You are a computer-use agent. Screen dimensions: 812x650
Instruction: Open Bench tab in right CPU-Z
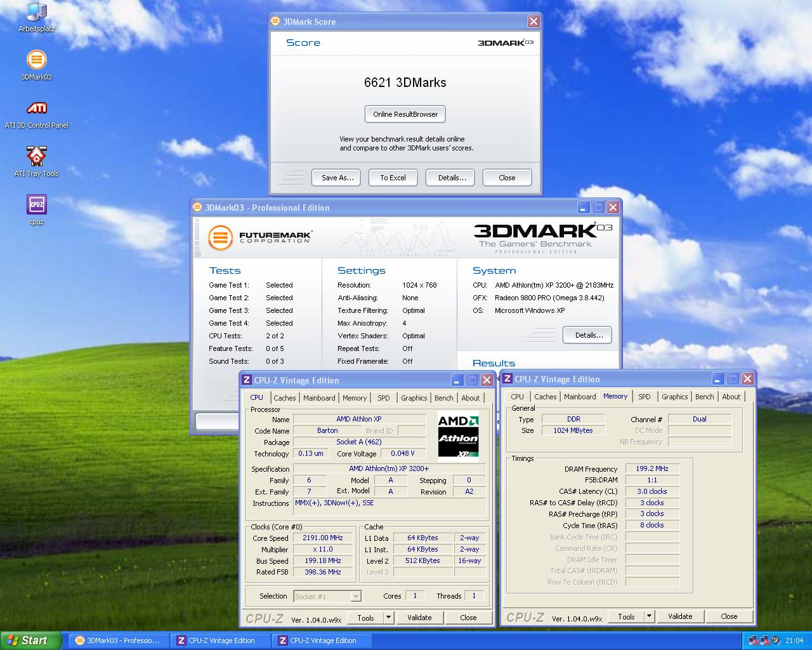(705, 397)
